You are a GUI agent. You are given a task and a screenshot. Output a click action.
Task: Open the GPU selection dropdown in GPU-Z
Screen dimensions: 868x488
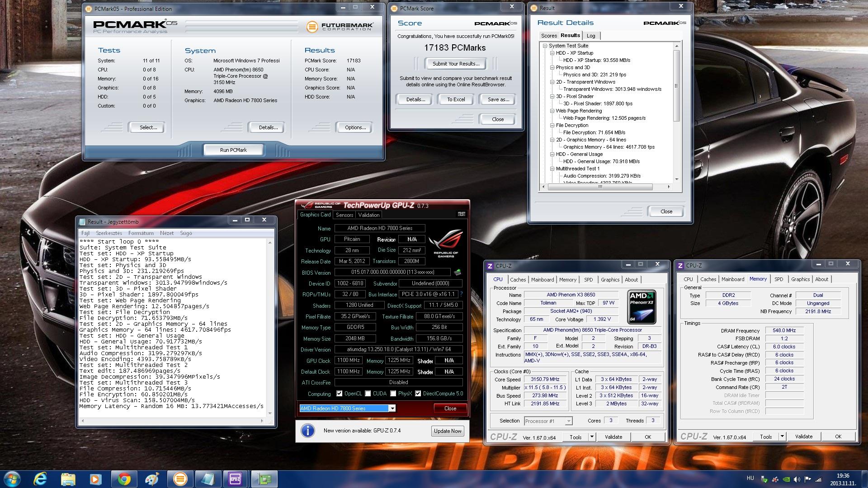pyautogui.click(x=392, y=408)
